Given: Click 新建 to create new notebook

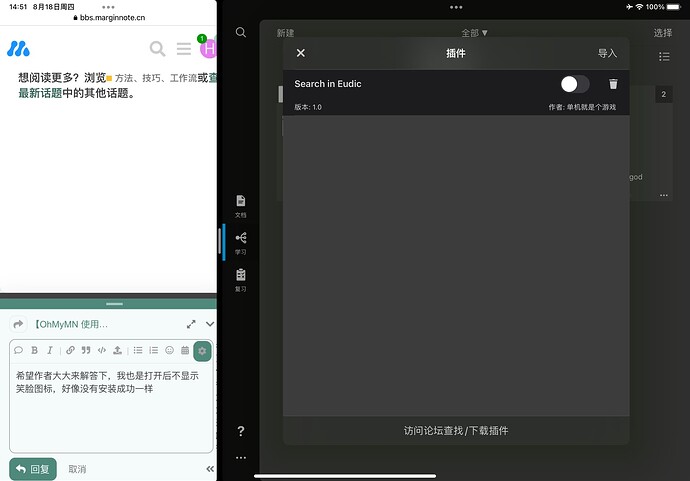Looking at the screenshot, I should coord(285,33).
